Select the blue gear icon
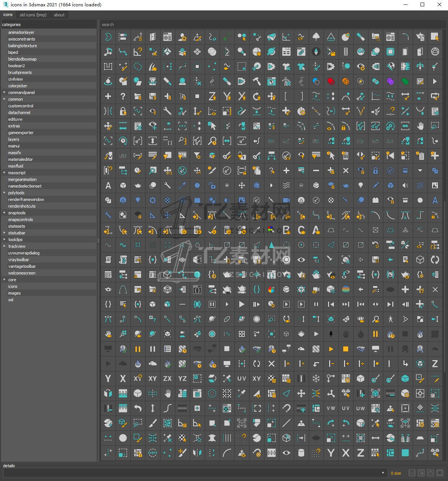This screenshot has width=448, height=481. (153, 200)
